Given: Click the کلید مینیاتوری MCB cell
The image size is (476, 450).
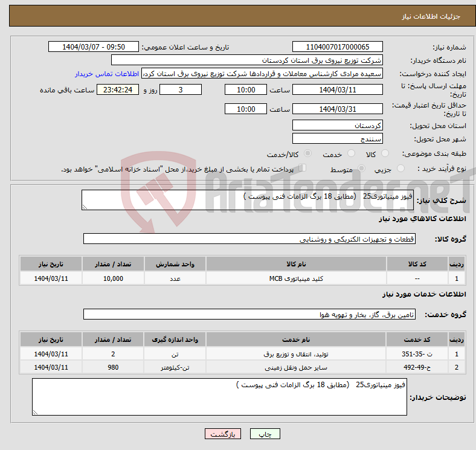Looking at the screenshot, I should click(x=296, y=278).
